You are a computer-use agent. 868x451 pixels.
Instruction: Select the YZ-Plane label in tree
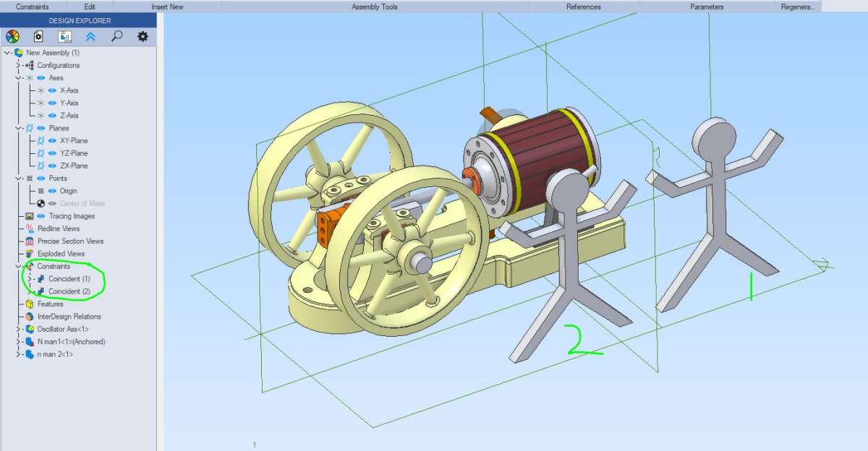pos(74,153)
